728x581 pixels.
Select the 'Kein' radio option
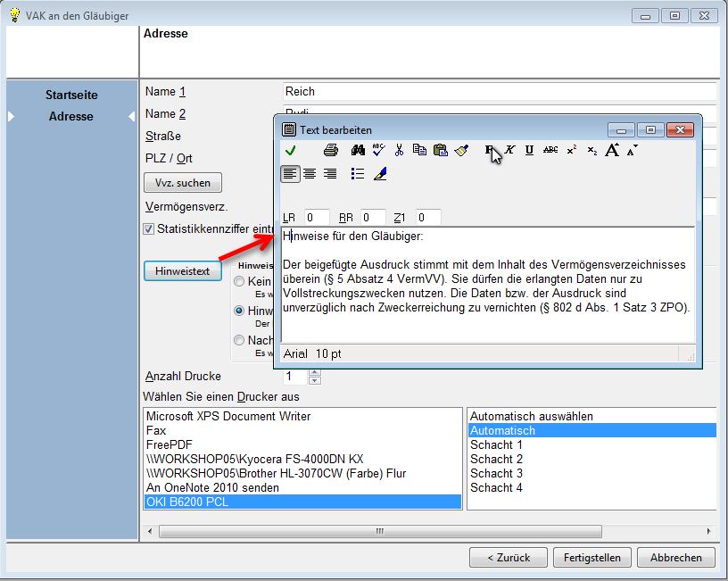tap(239, 281)
